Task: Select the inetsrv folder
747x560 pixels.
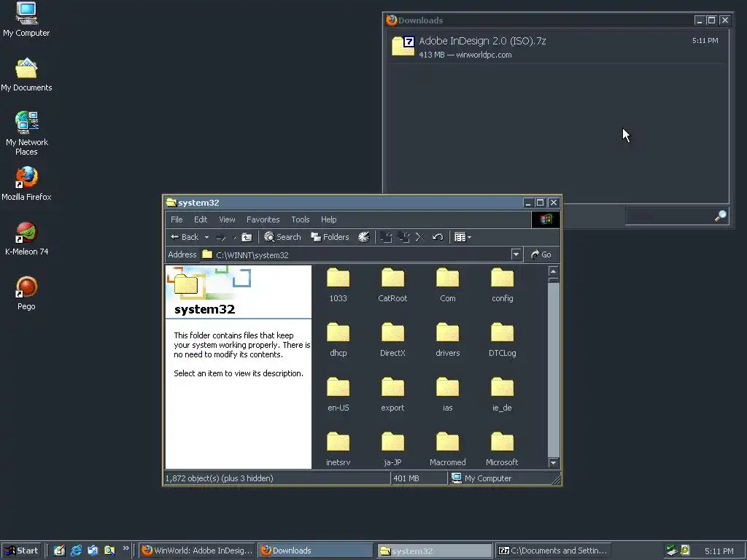Action: point(338,449)
